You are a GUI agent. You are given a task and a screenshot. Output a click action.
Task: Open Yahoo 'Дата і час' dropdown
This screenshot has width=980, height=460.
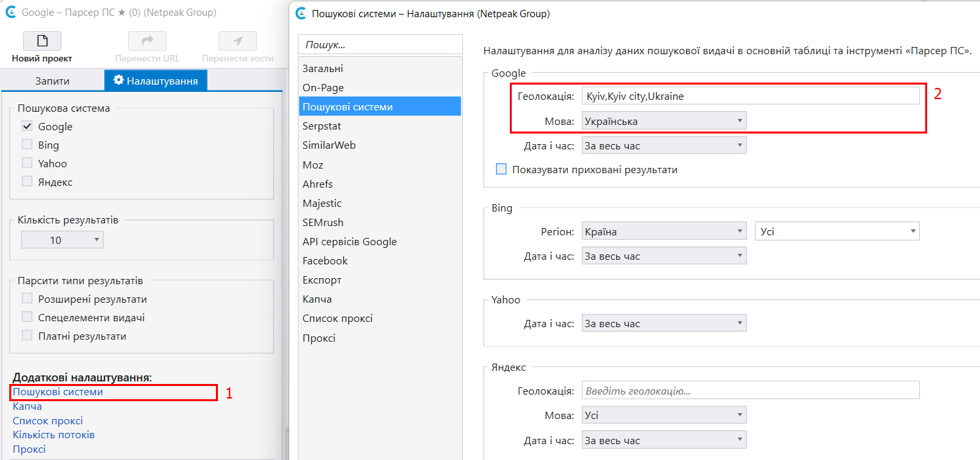[x=664, y=324]
